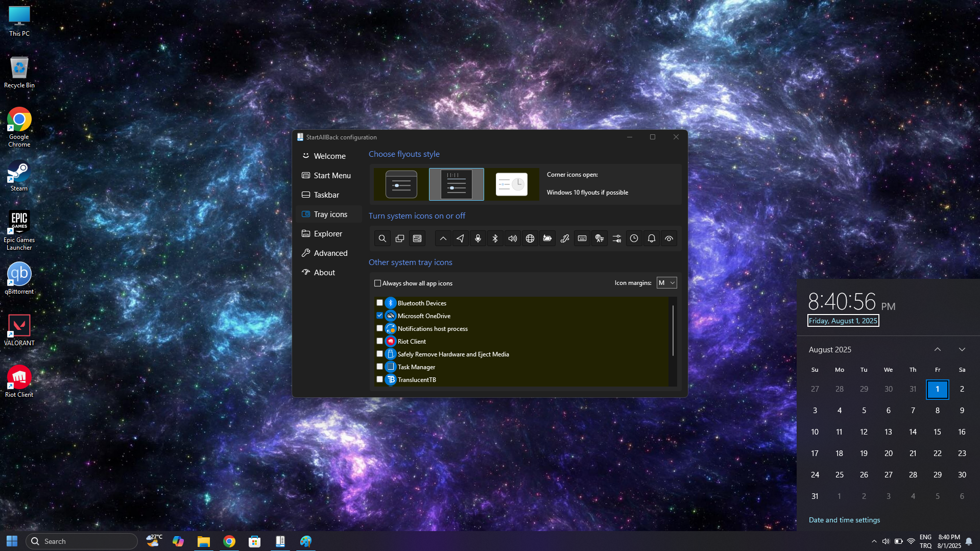Open Microsoft Store from the taskbar

254,541
